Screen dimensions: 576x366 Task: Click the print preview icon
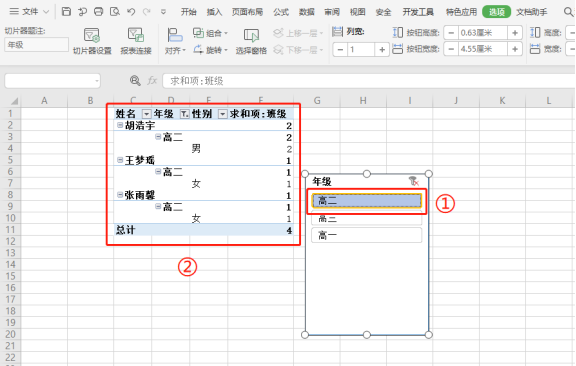coord(115,12)
